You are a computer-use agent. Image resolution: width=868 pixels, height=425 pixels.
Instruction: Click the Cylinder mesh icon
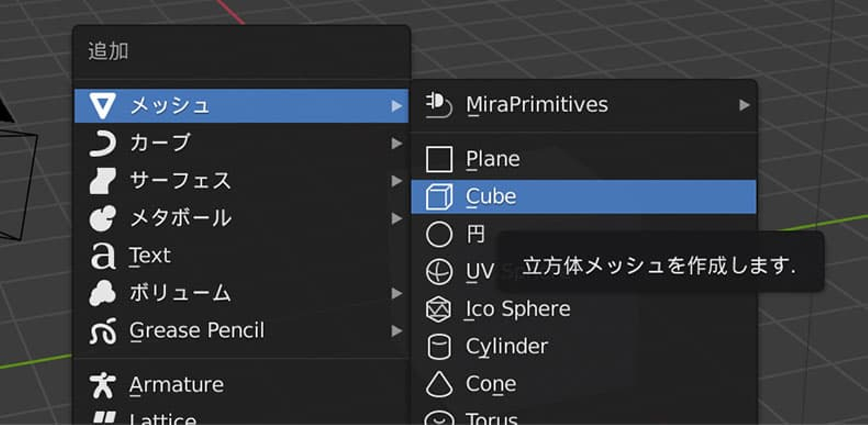[439, 347]
